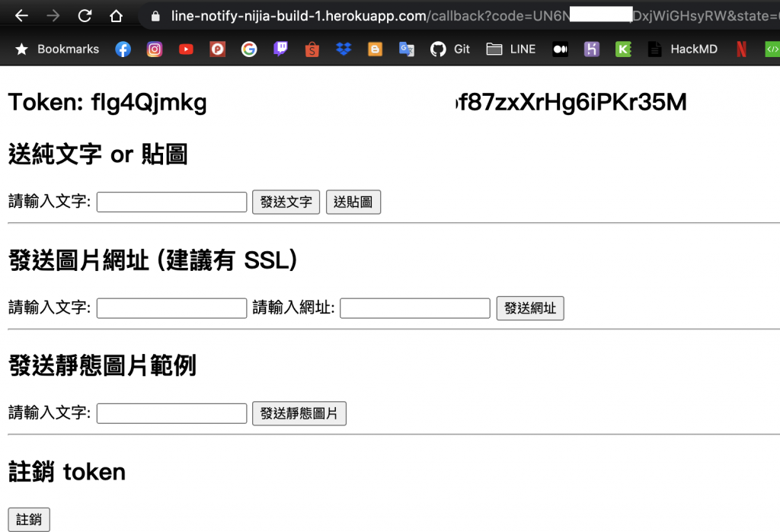Focus the 請輸入網址 URL input field
The width and height of the screenshot is (780, 532).
click(415, 308)
